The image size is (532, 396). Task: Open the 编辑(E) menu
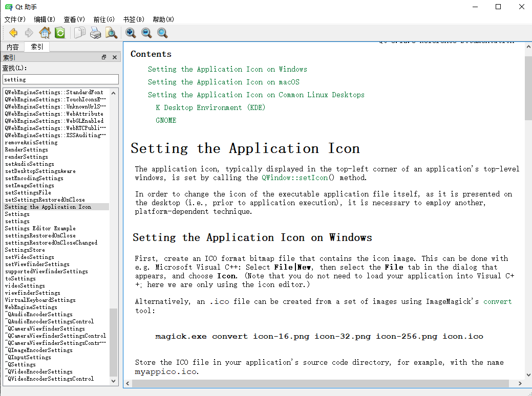pyautogui.click(x=45, y=19)
